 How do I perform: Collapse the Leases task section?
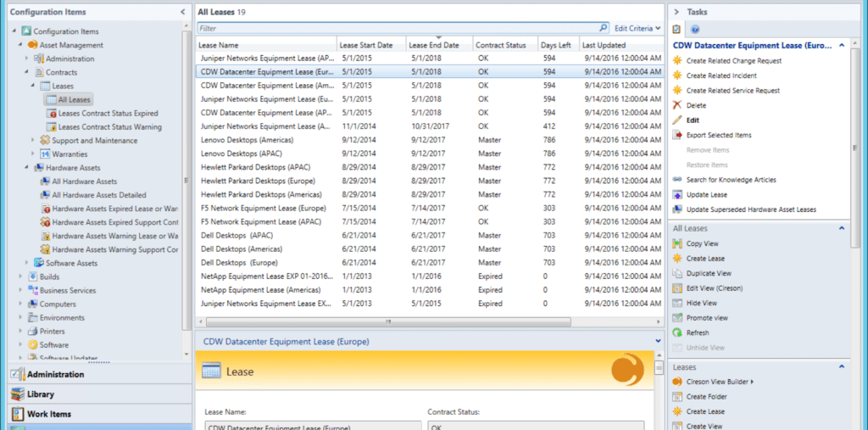coord(842,367)
